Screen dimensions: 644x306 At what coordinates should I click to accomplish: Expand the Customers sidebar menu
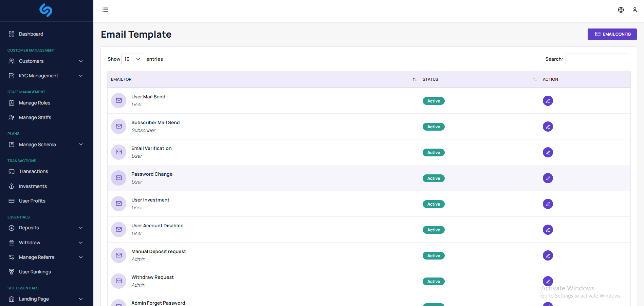click(x=46, y=61)
